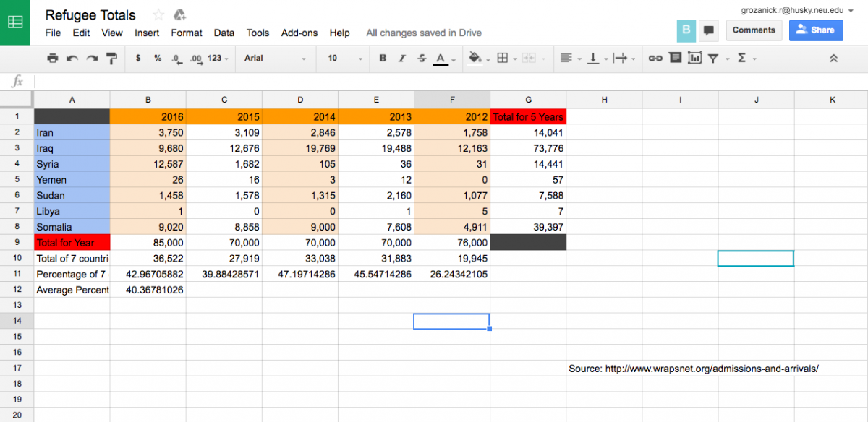Toggle italic formatting
Image resolution: width=868 pixels, height=422 pixels.
pyautogui.click(x=402, y=59)
